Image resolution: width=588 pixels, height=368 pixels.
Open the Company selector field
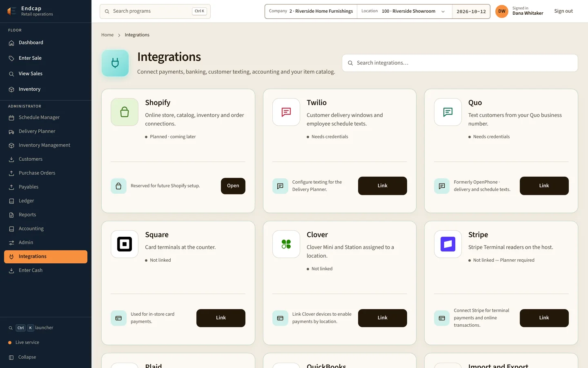[x=311, y=11]
